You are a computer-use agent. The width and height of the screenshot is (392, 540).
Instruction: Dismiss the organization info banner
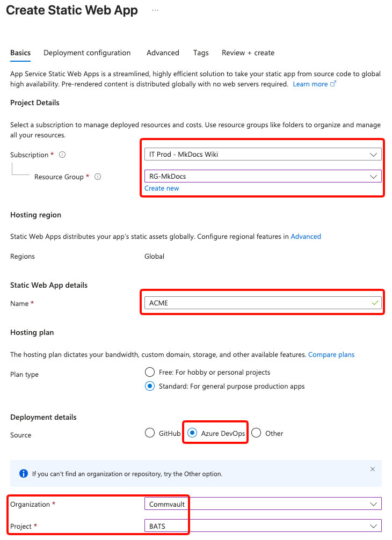point(373,469)
